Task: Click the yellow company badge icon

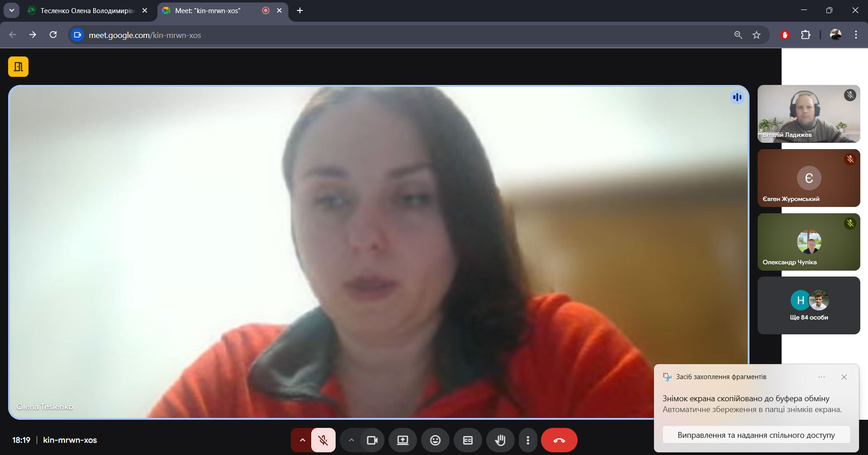Action: [x=18, y=67]
